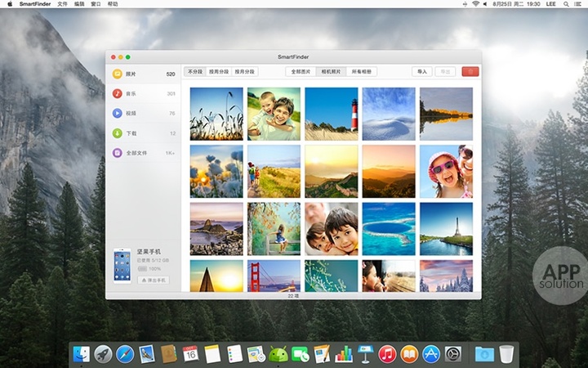
Task: Open the 照片 (Photos) sidebar category
Action: click(x=131, y=74)
